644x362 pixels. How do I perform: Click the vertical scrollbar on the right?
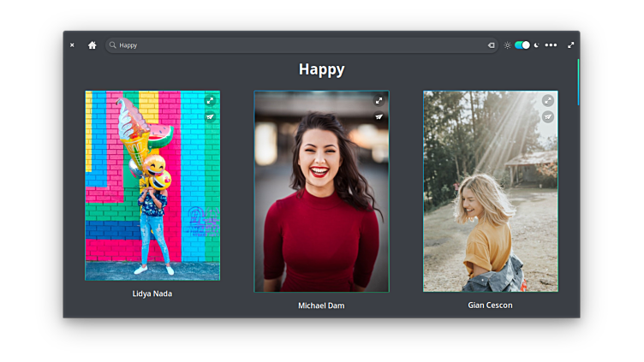tap(579, 81)
